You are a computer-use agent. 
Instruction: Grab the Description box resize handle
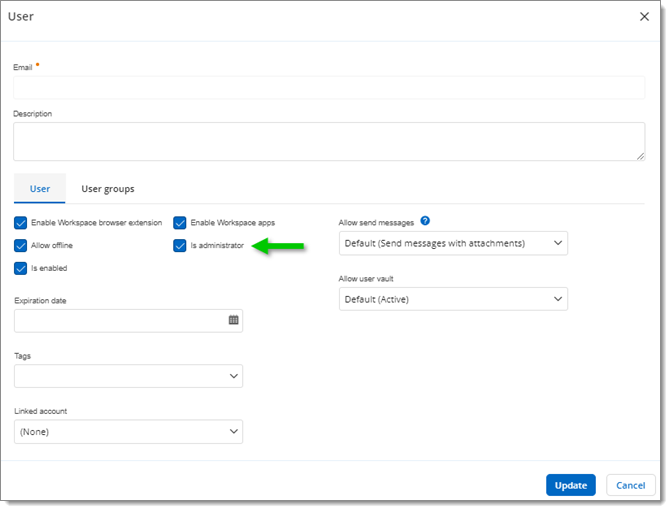coord(640,156)
